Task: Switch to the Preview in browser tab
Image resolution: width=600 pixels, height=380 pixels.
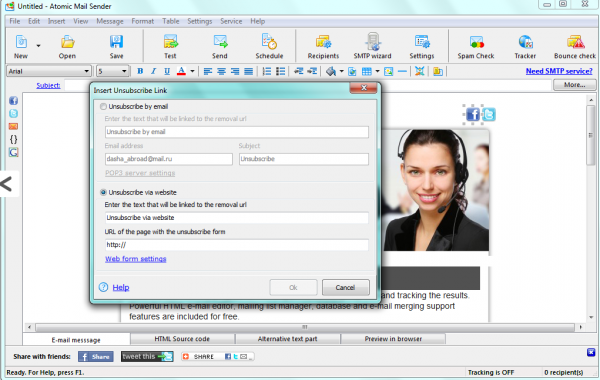Action: tap(393, 339)
